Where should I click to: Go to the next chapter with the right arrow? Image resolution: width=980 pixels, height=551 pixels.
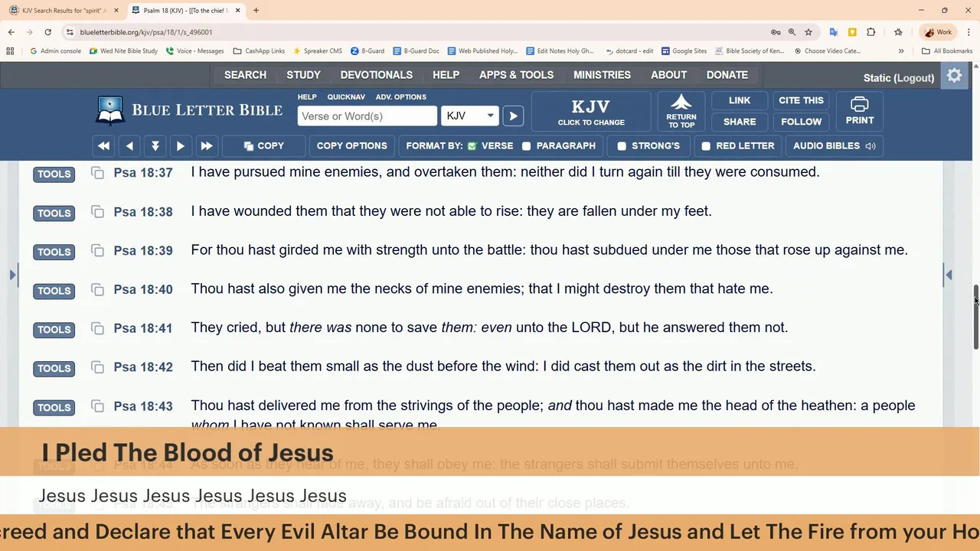(x=181, y=146)
